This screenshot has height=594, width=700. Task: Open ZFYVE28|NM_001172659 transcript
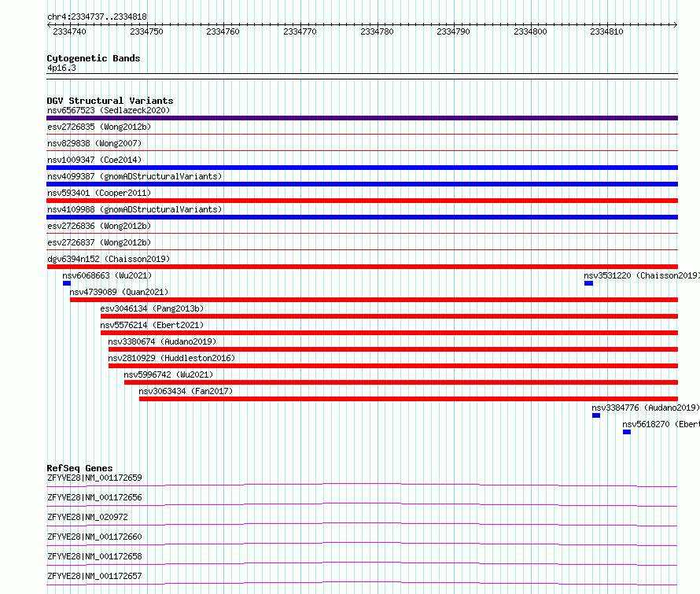(x=94, y=478)
